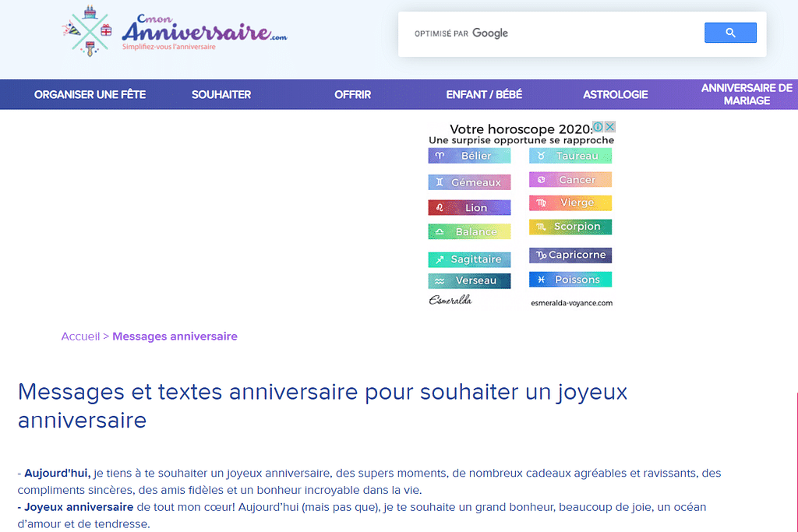Image resolution: width=798 pixels, height=532 pixels.
Task: Open the Organiser une fête menu
Action: coord(90,94)
